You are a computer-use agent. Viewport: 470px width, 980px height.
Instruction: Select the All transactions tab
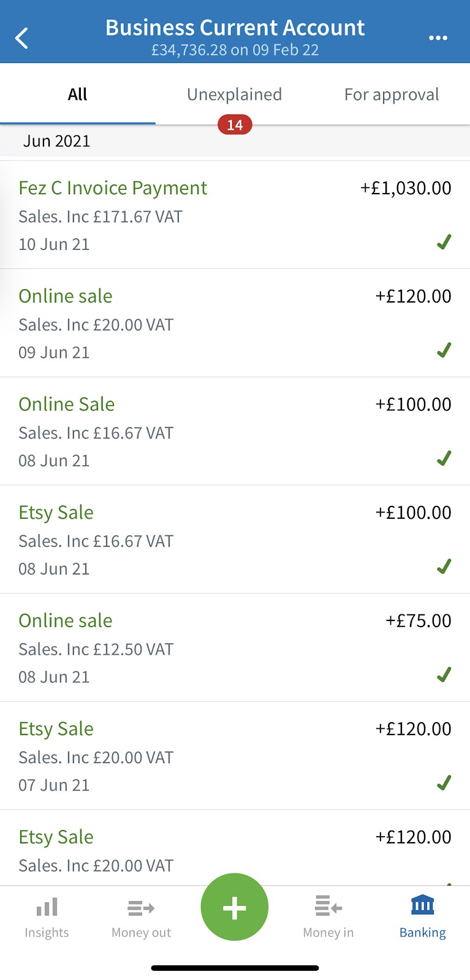tap(78, 94)
